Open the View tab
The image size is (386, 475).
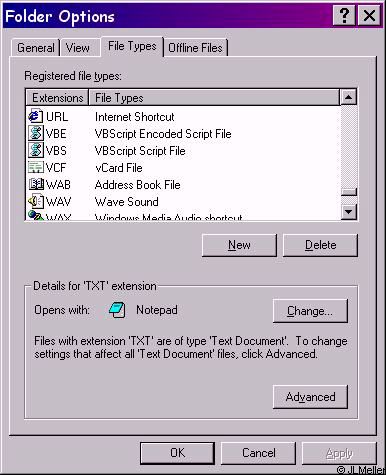[80, 48]
